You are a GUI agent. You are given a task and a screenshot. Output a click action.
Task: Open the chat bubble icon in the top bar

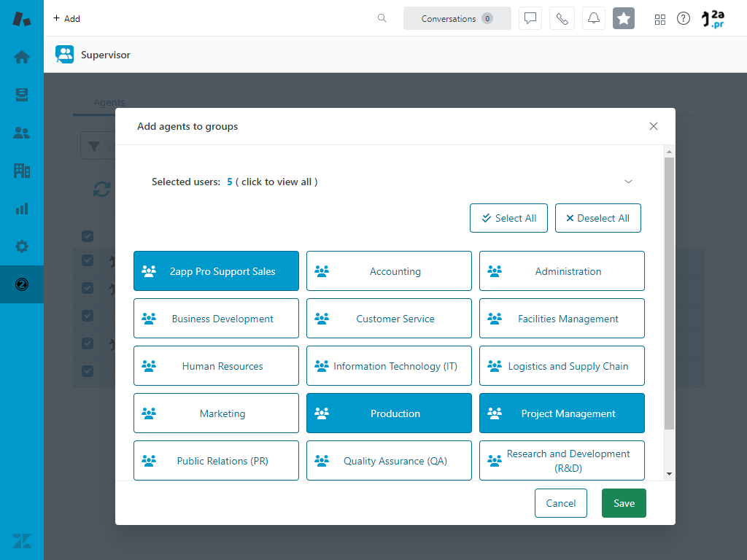[530, 18]
